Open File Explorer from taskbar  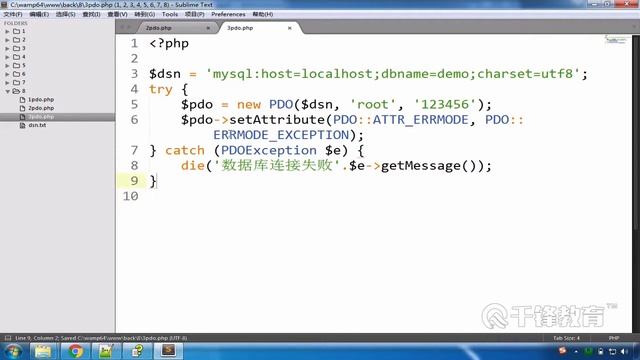(x=42, y=351)
